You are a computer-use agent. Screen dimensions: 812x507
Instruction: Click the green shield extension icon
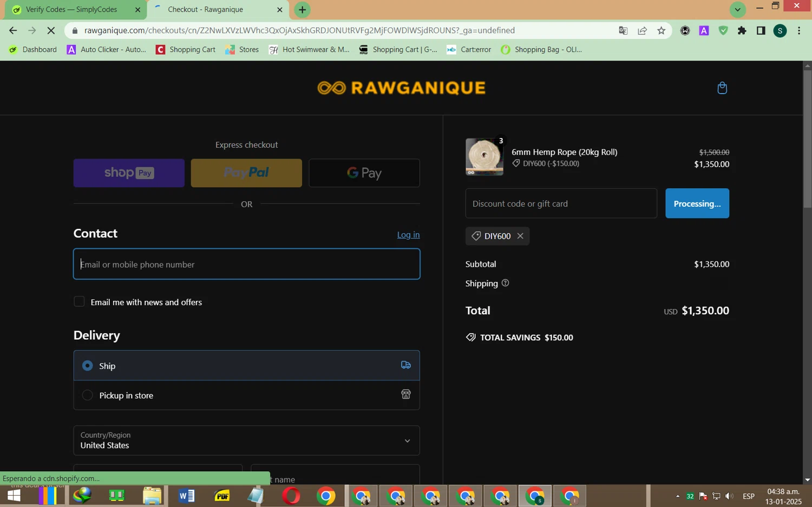(x=723, y=30)
